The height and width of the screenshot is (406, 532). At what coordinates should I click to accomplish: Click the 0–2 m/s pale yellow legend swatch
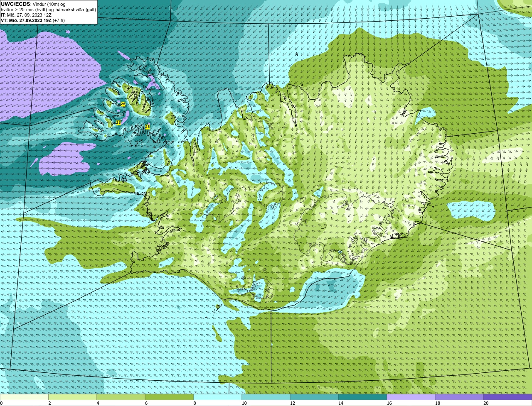click(x=24, y=397)
